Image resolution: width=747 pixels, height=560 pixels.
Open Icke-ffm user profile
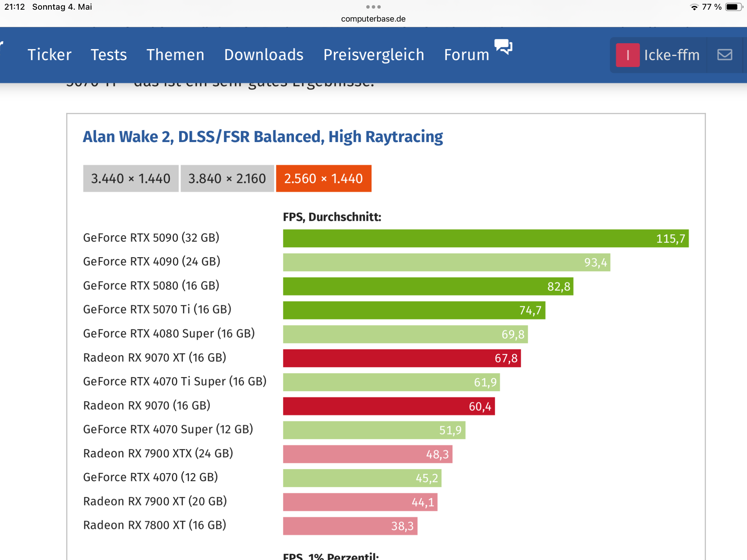tap(672, 55)
